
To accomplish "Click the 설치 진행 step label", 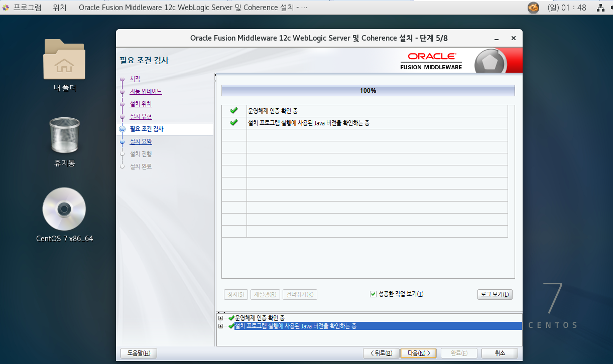I will (141, 154).
